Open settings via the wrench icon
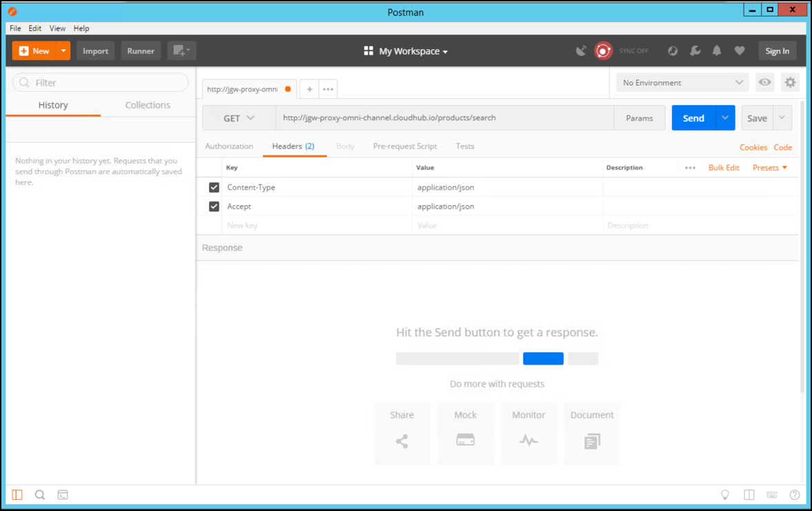 click(695, 51)
